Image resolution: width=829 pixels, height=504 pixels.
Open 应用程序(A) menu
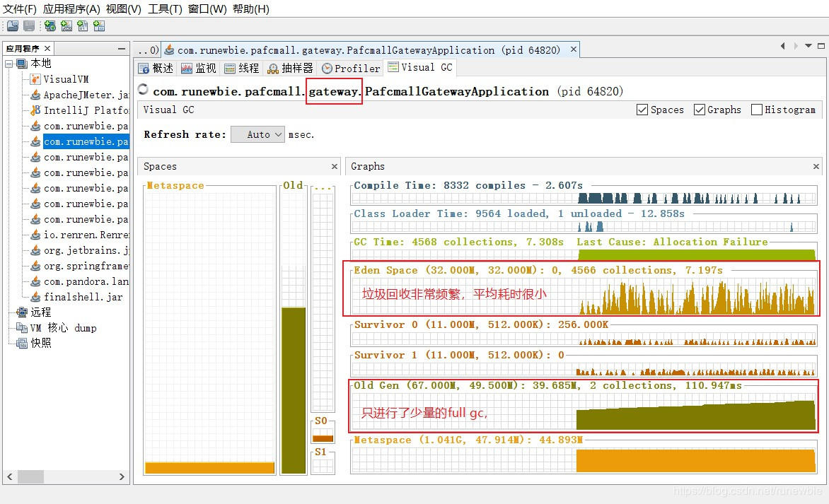tap(71, 9)
